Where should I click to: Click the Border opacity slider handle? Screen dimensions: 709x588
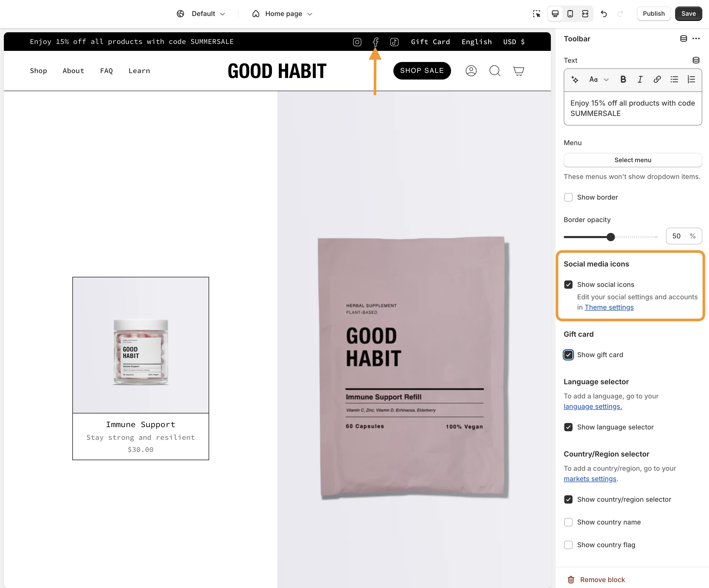[x=611, y=237]
